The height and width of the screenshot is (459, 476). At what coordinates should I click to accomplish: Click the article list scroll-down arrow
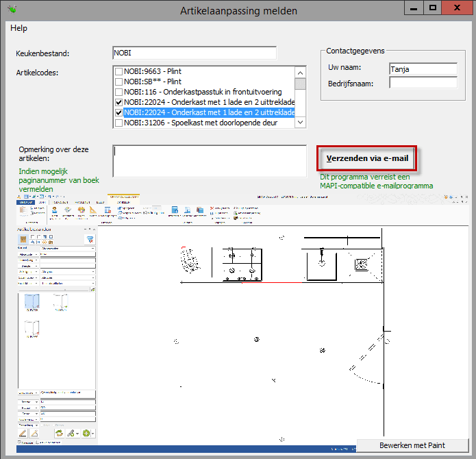(300, 123)
